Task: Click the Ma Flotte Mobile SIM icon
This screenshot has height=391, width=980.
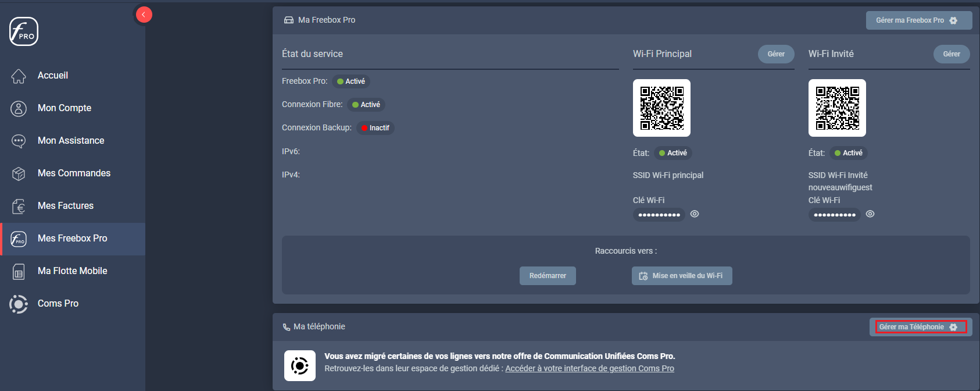Action: pyautogui.click(x=19, y=271)
